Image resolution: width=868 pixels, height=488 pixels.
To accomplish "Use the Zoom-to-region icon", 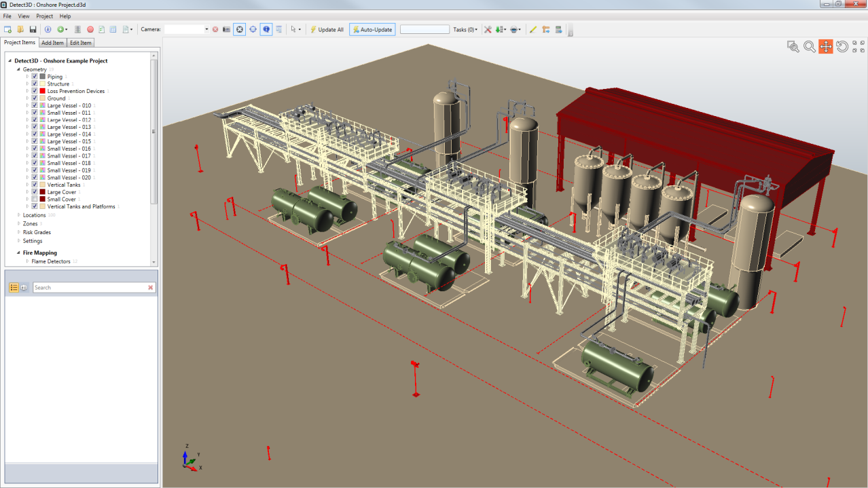I will [x=793, y=46].
